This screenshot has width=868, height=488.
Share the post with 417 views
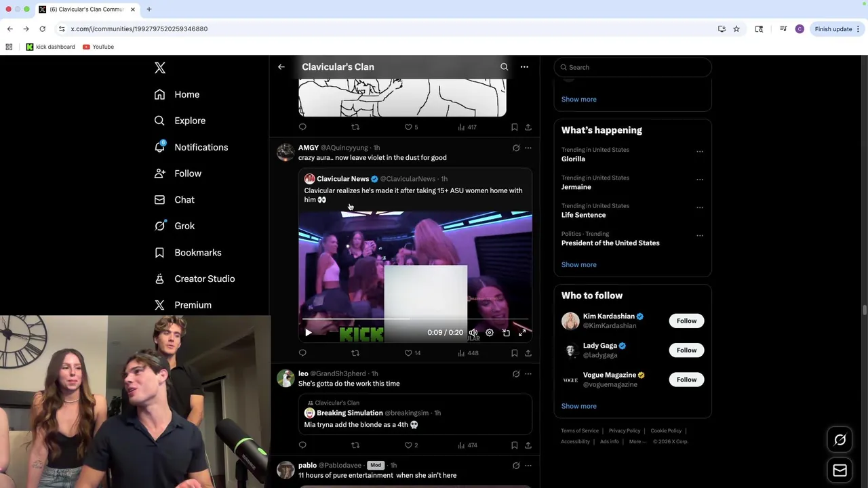tap(528, 127)
